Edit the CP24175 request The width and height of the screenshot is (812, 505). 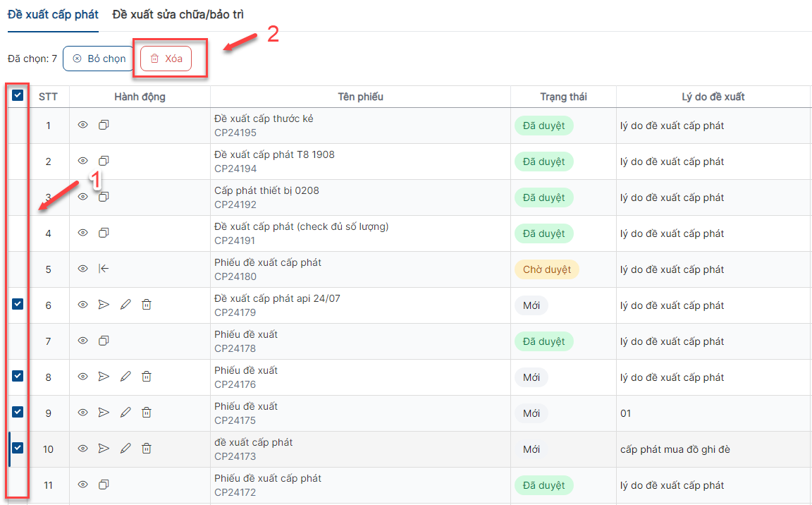tap(125, 413)
